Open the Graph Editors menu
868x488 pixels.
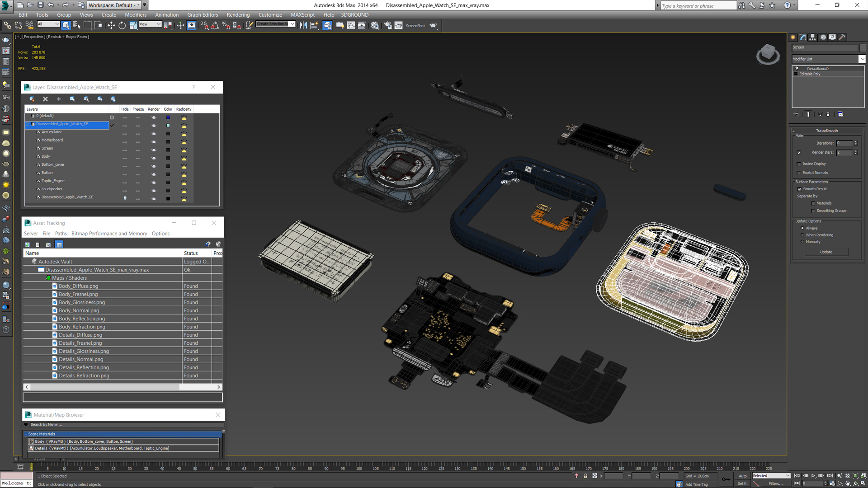[x=203, y=15]
